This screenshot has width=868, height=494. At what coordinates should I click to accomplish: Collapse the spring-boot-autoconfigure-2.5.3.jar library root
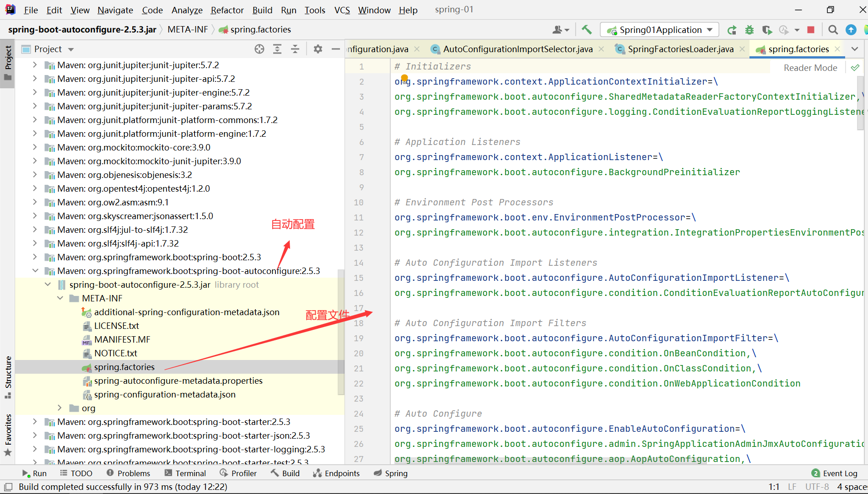pyautogui.click(x=48, y=285)
